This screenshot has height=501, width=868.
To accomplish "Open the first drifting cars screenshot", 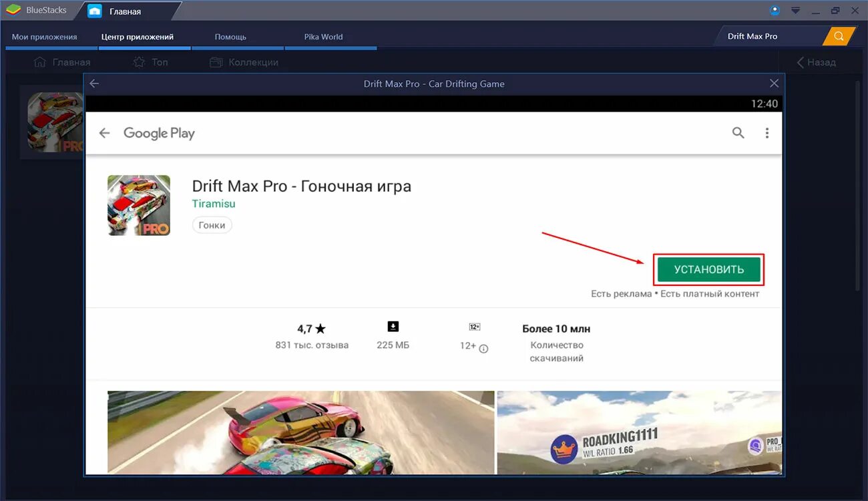I will (300, 432).
